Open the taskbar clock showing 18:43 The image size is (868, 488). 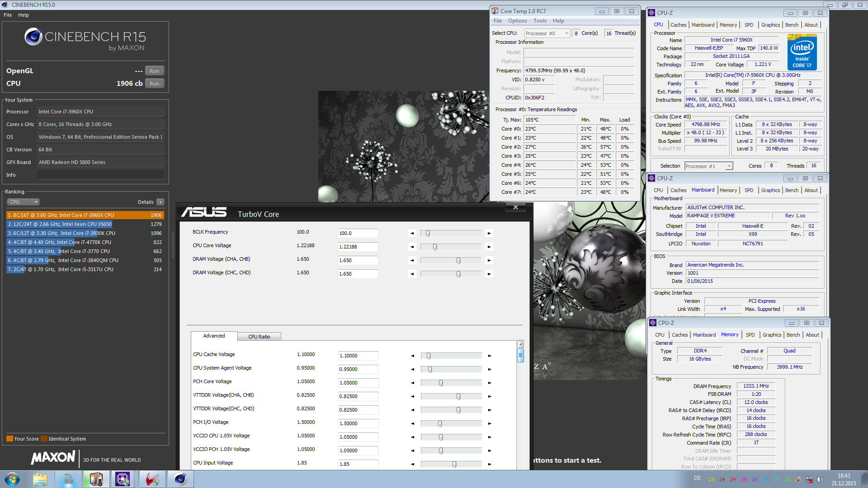click(x=844, y=479)
